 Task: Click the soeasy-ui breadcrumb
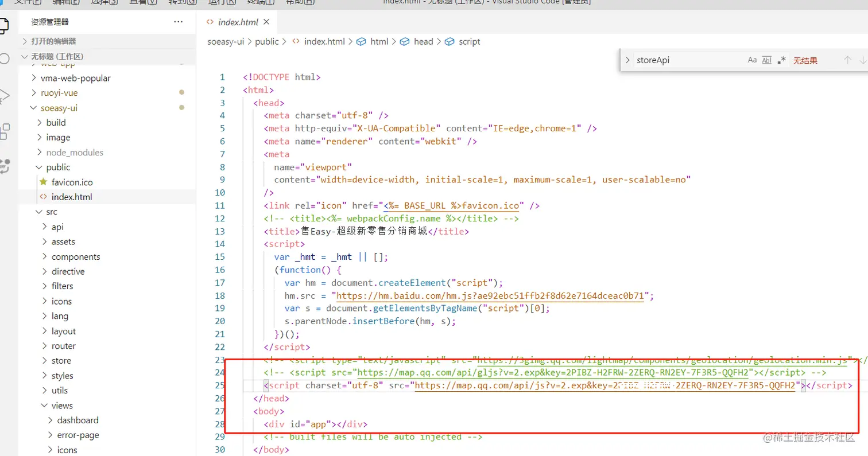tap(227, 42)
